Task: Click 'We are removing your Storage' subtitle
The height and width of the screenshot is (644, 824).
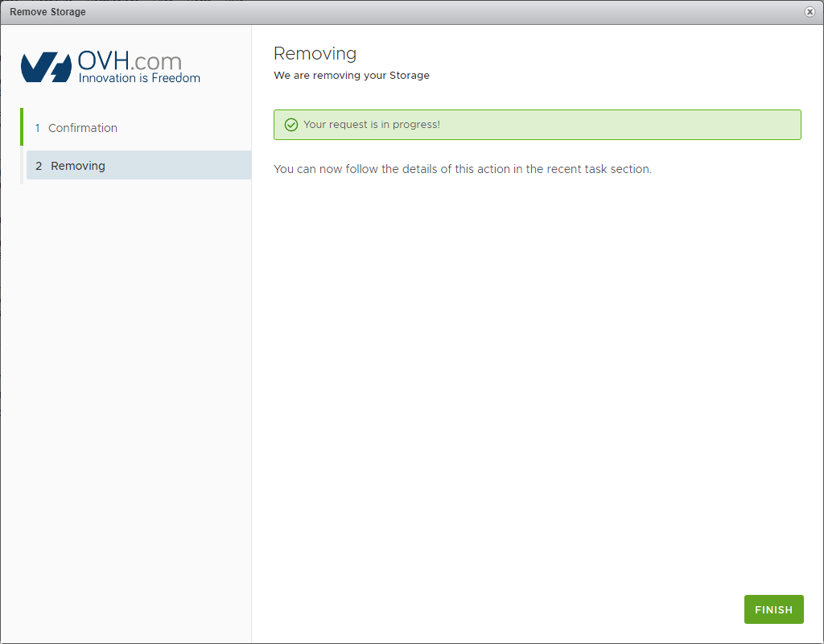Action: [352, 76]
